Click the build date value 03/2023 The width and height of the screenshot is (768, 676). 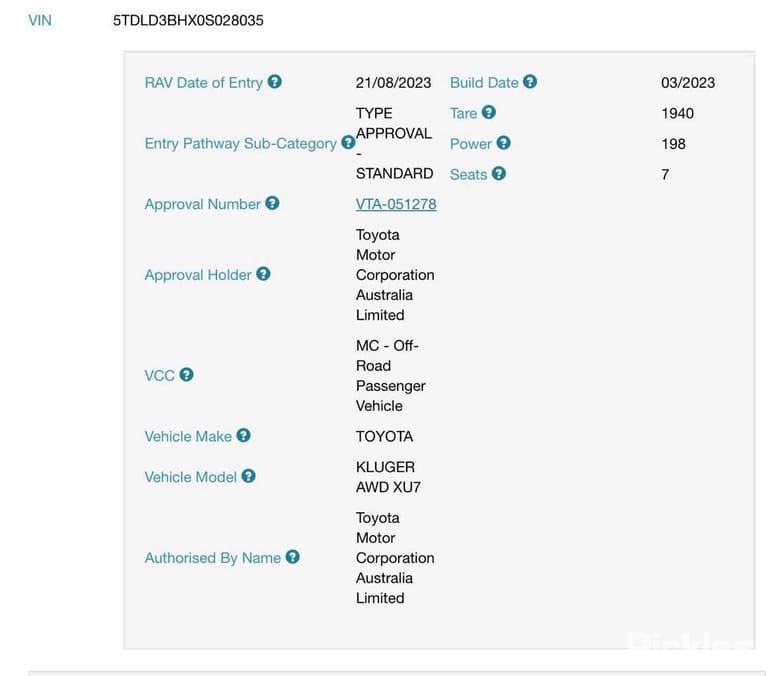point(688,83)
